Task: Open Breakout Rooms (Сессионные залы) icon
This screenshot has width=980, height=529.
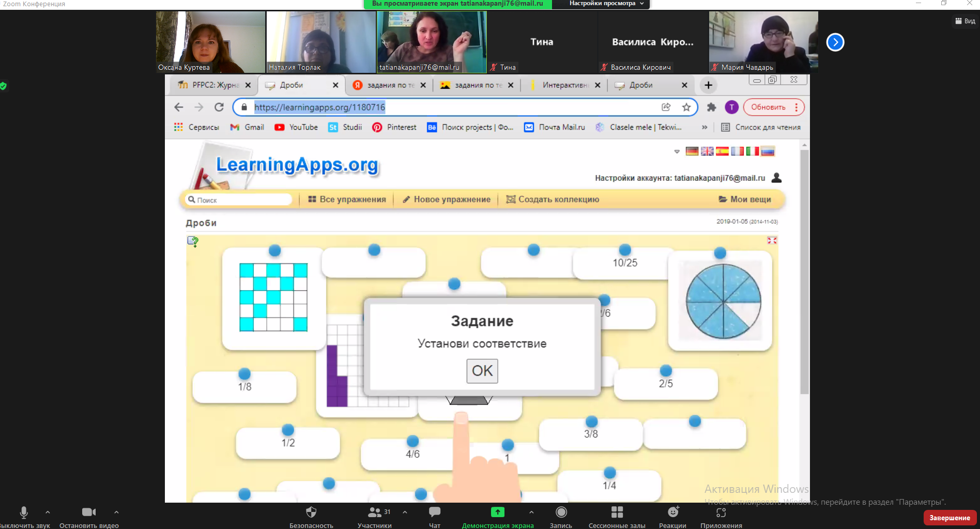Action: 617,512
